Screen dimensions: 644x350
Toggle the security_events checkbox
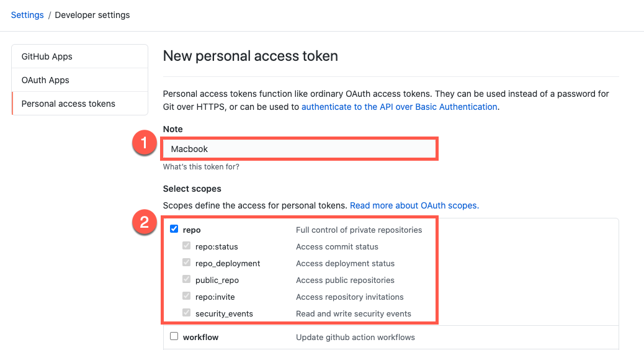point(187,313)
